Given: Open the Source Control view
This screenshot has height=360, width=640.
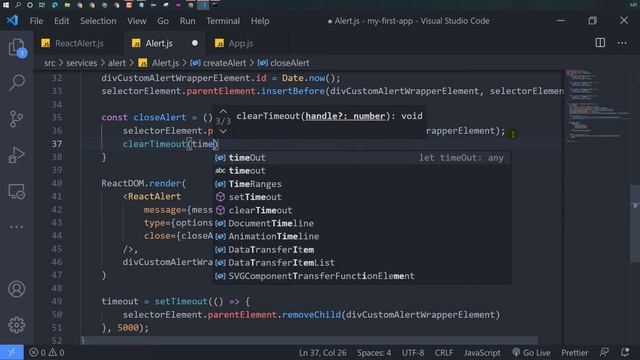Looking at the screenshot, I should coord(16,119).
